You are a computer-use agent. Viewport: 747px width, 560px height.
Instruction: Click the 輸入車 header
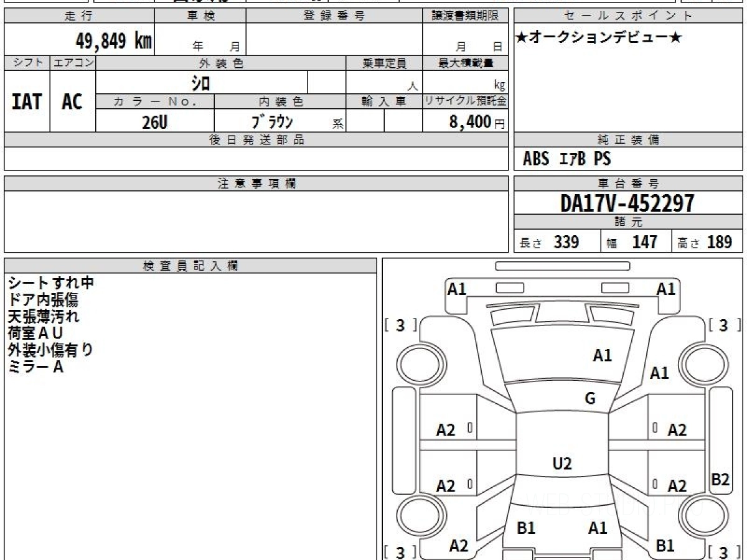point(384,101)
